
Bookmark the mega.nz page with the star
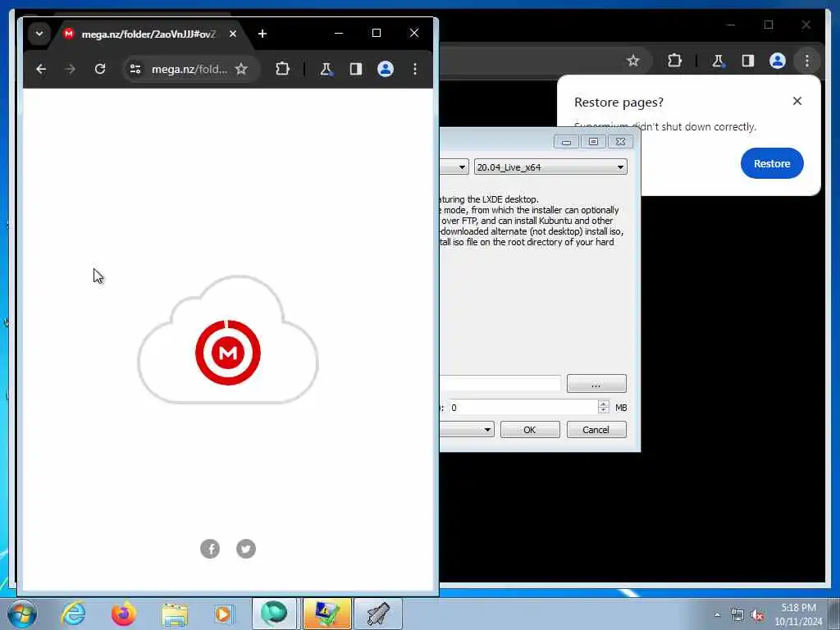tap(242, 69)
